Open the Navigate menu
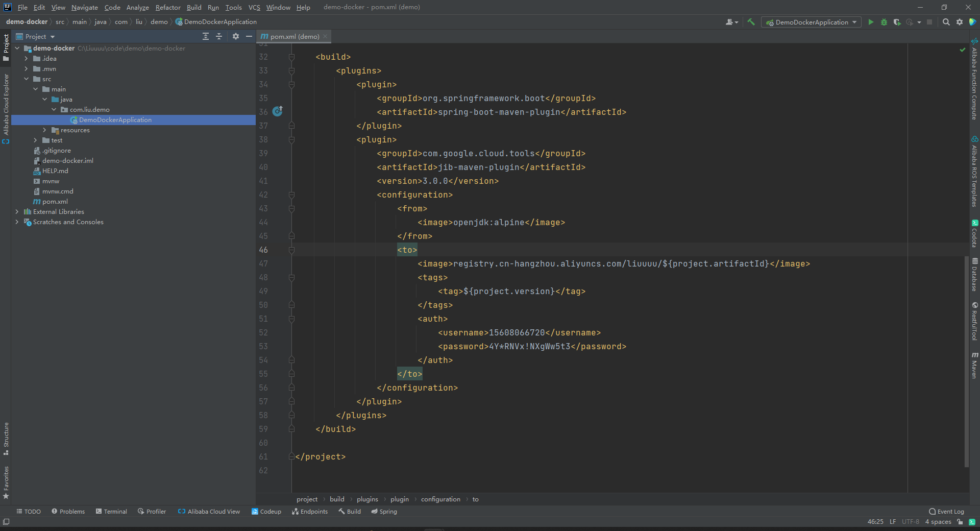This screenshot has width=980, height=531. pyautogui.click(x=84, y=7)
